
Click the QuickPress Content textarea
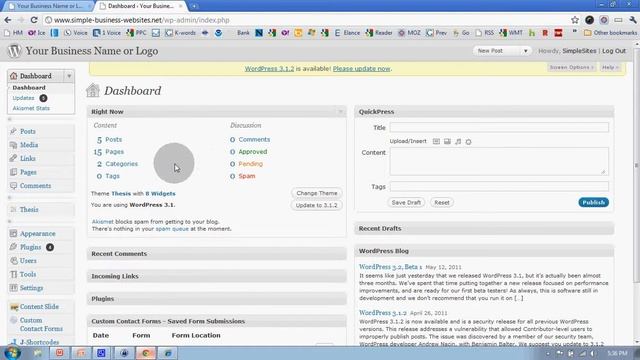(x=499, y=161)
